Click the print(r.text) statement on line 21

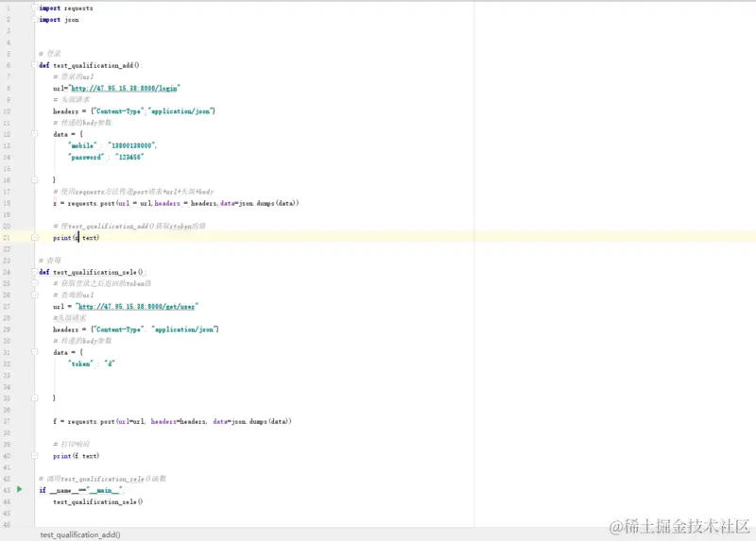point(77,238)
